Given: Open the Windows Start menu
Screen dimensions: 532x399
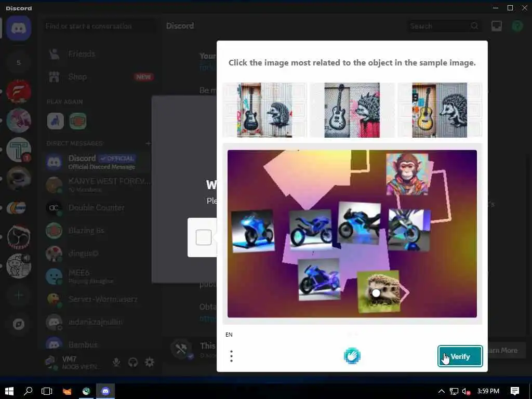Looking at the screenshot, I should tap(9, 391).
